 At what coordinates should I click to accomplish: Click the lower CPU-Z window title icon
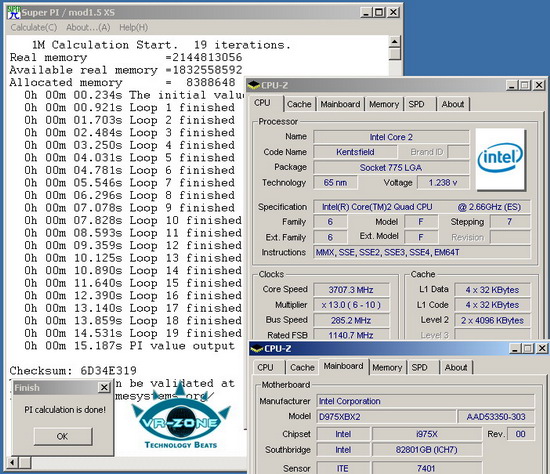[257, 349]
